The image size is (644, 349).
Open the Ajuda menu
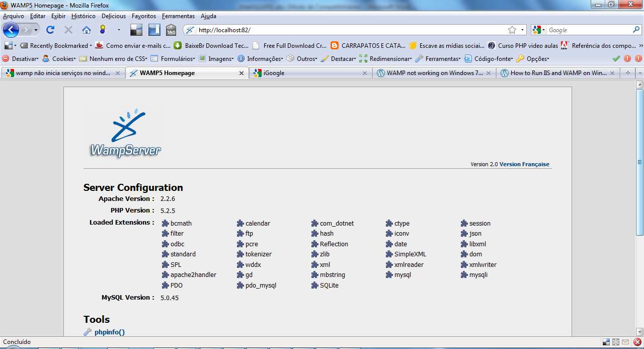pyautogui.click(x=208, y=16)
